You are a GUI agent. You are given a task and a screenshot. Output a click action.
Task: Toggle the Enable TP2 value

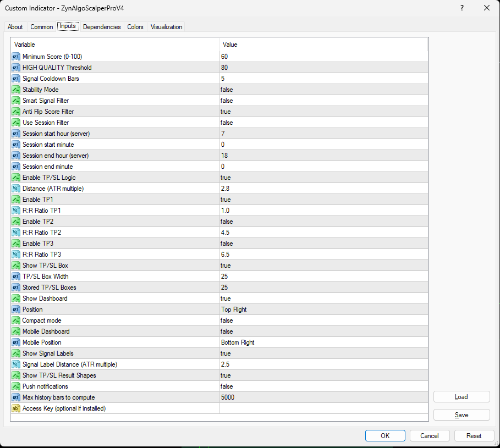[x=323, y=222]
